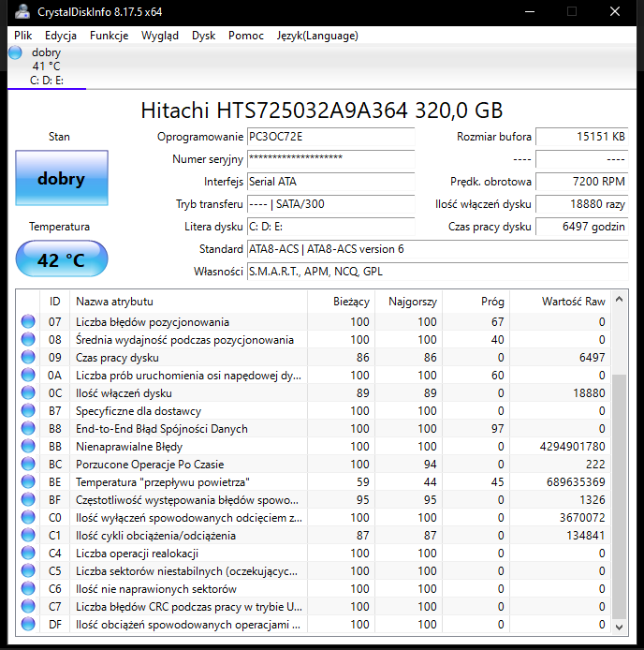
Task: Click raw value 4294901780
Action: tap(572, 447)
